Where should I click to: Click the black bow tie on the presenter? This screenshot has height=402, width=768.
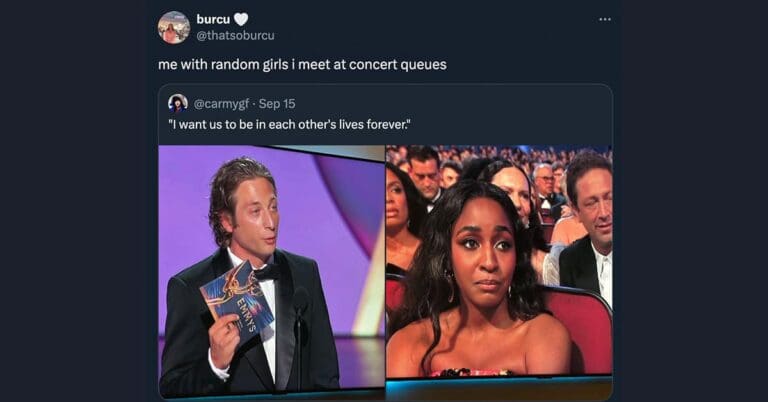(x=267, y=272)
